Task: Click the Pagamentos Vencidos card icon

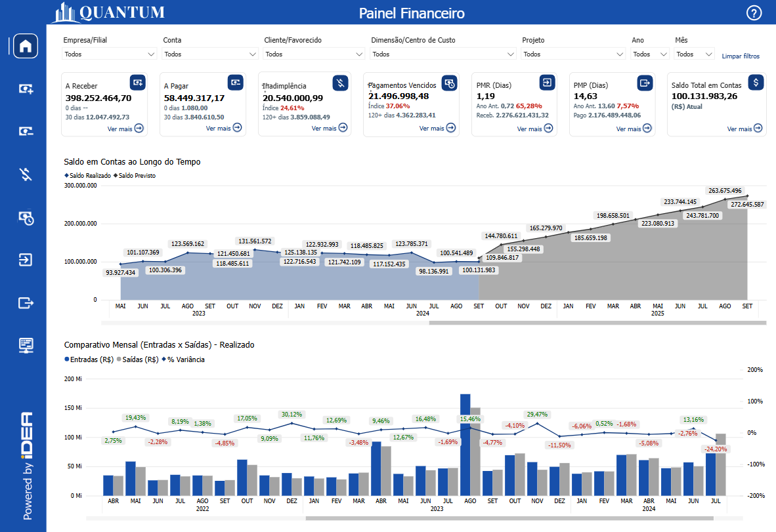Action: tap(449, 83)
